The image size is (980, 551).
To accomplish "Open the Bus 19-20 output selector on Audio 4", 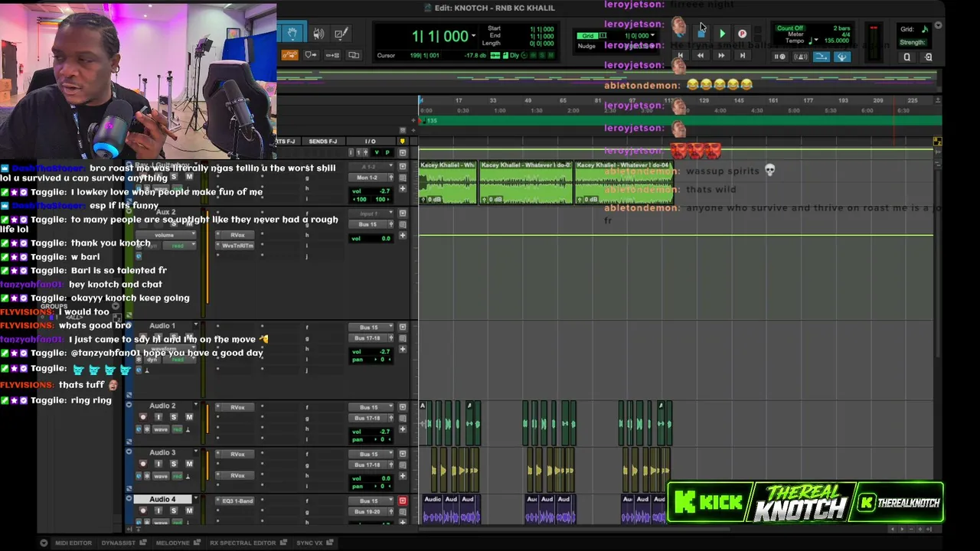I will coord(373,511).
